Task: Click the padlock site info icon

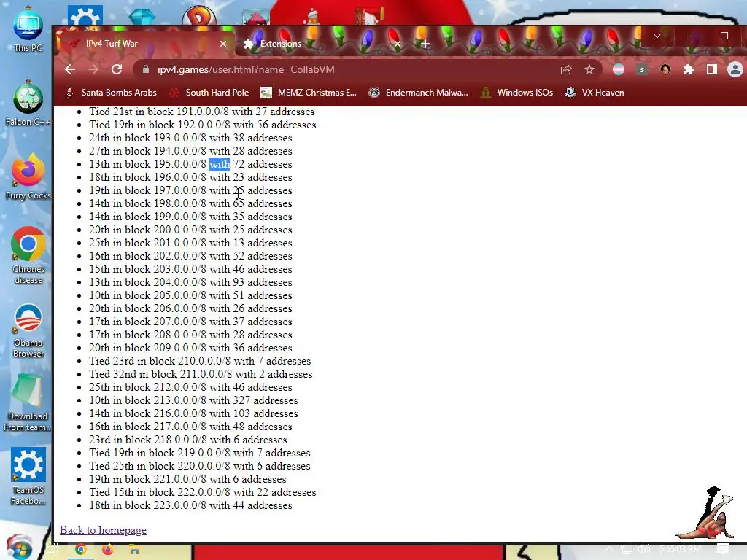Action: 146,69
